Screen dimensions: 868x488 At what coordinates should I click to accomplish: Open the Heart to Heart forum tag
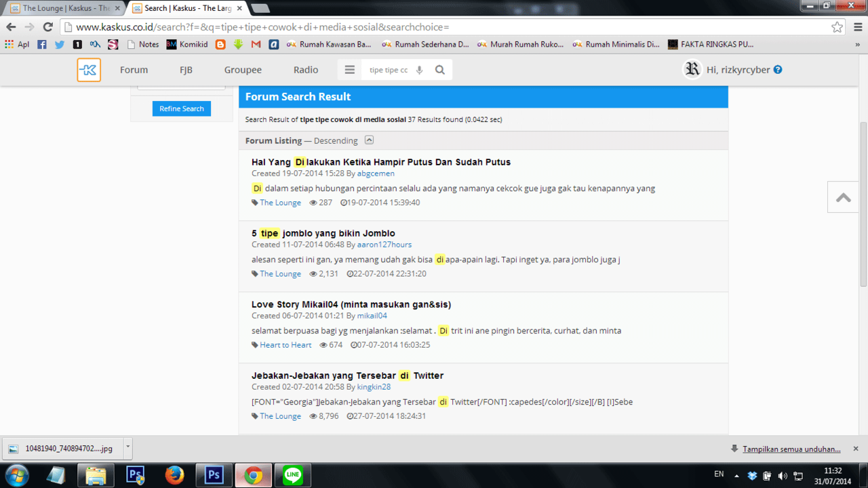pyautogui.click(x=285, y=345)
